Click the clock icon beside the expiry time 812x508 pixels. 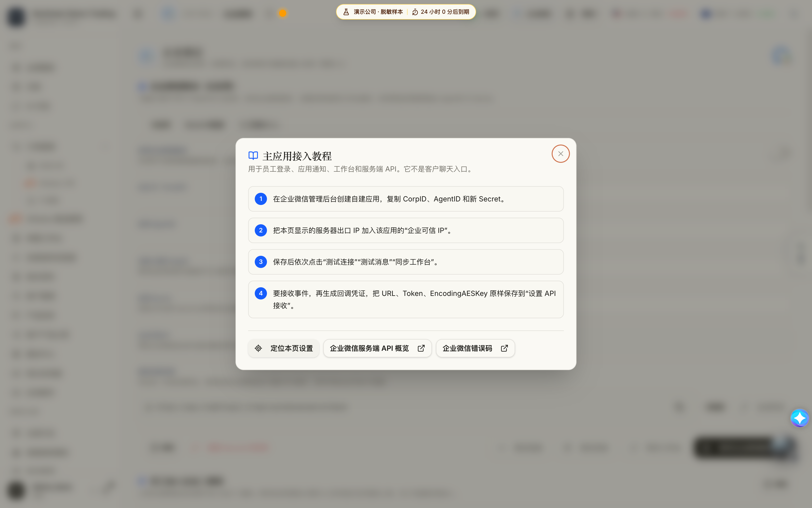point(415,12)
